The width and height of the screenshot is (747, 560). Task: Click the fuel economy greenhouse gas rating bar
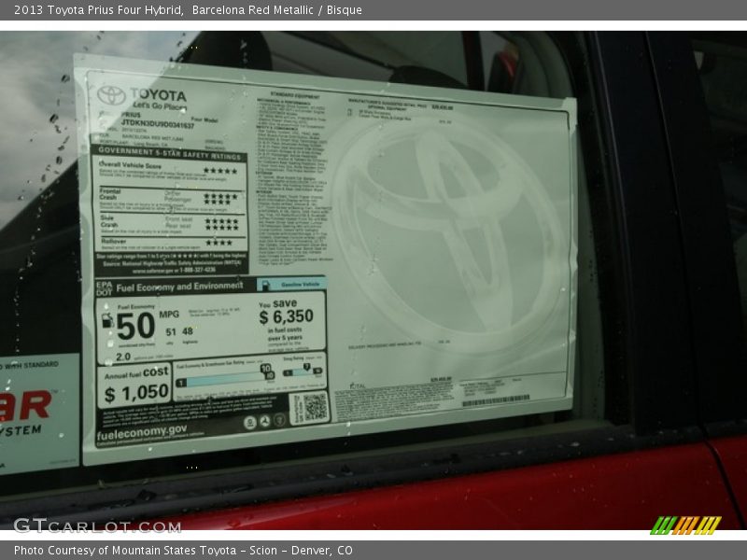point(224,379)
